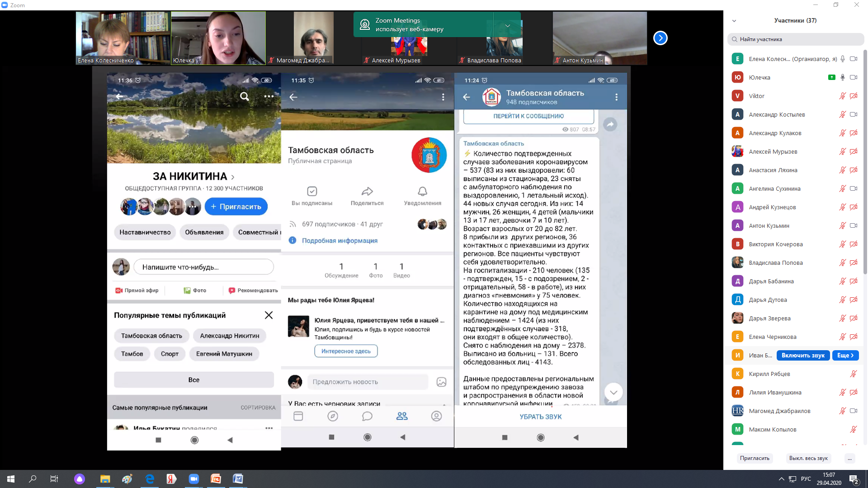Click Выкл. весь звук button
The width and height of the screenshot is (868, 488).
click(x=808, y=458)
